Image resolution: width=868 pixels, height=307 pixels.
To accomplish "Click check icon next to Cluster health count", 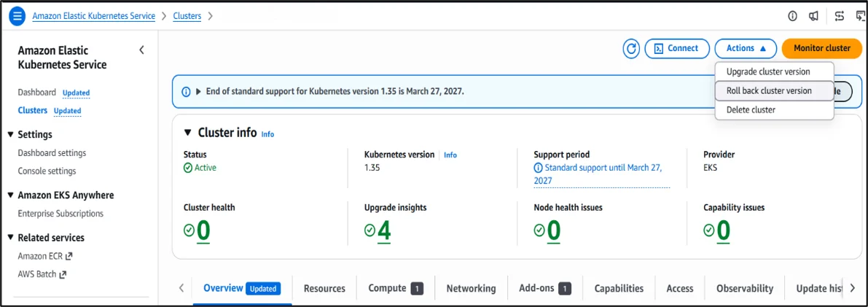I will click(189, 230).
